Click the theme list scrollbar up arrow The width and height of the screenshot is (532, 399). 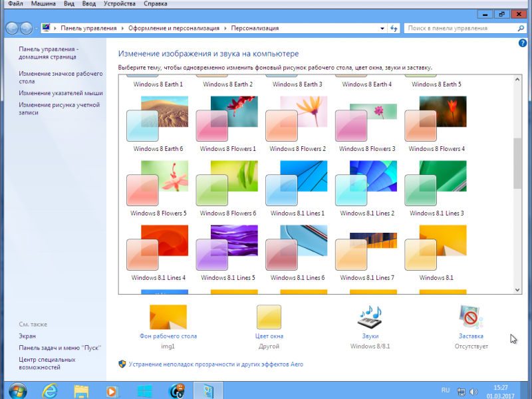517,79
